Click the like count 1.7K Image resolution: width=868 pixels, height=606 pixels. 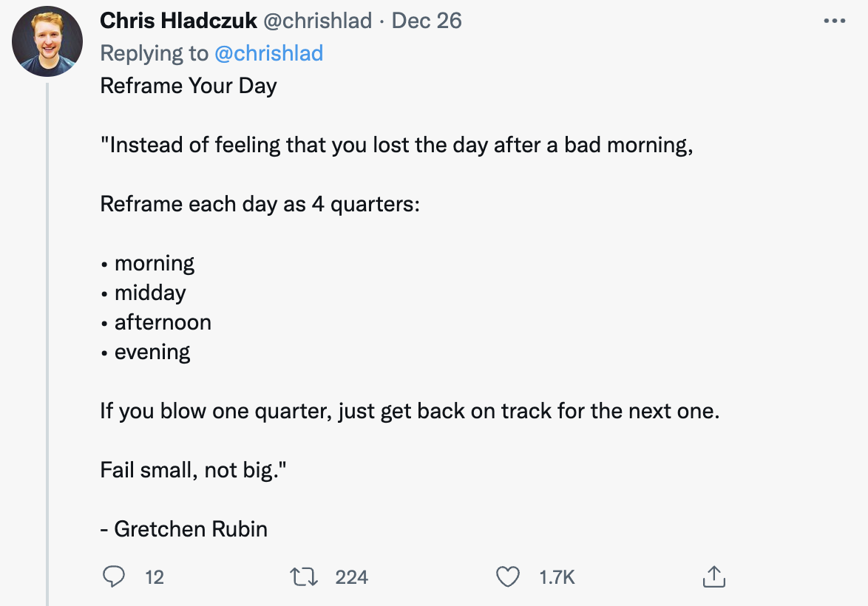[x=557, y=577]
